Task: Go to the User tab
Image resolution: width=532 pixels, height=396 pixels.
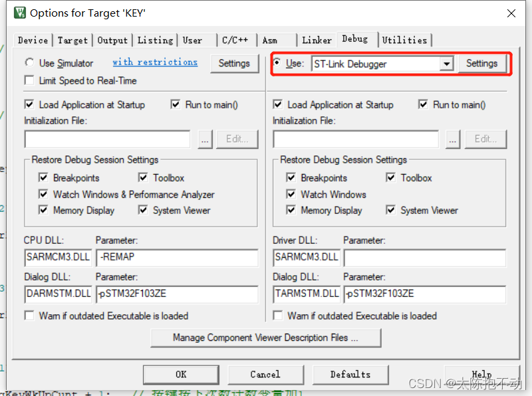Action: [x=198, y=41]
